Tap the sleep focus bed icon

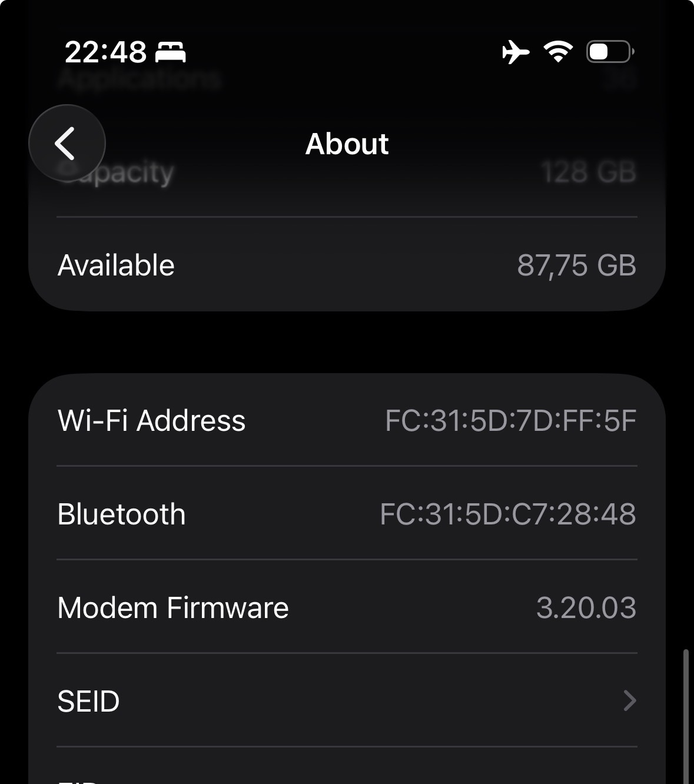[170, 52]
